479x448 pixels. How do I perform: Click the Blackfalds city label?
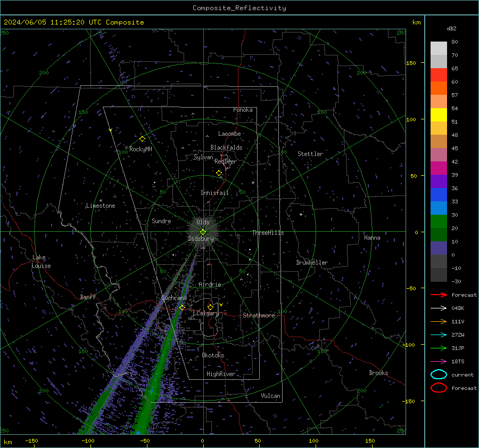226,148
